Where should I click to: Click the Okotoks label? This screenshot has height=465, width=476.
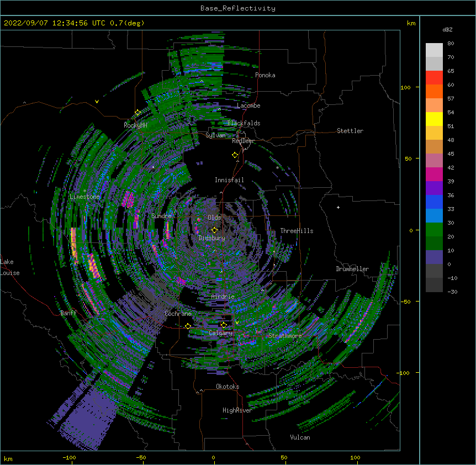coord(228,387)
